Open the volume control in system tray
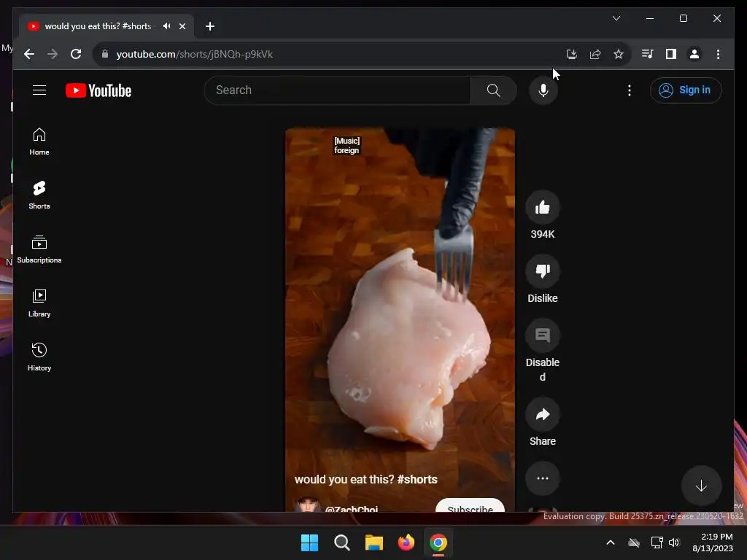747x560 pixels. [x=674, y=542]
